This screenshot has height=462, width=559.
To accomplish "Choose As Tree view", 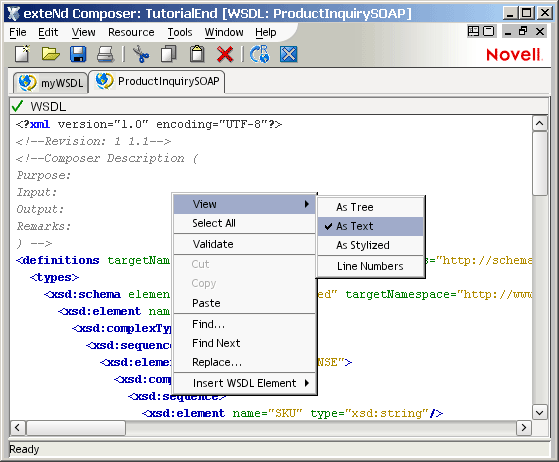I will click(x=370, y=207).
